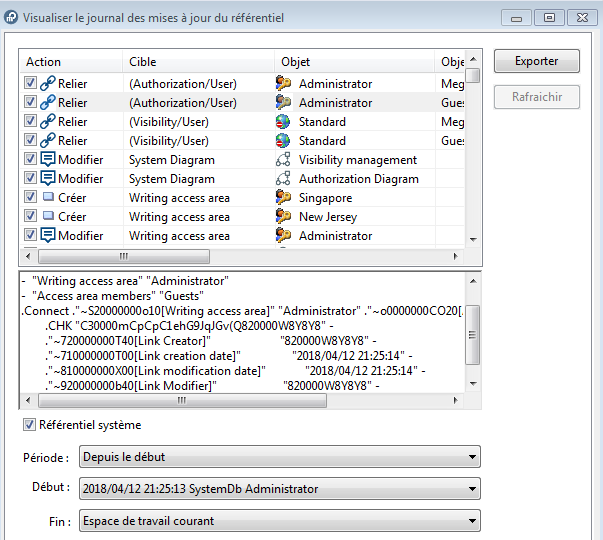
Task: Uncheck the Référentiel système checkbox
Action: [x=29, y=425]
